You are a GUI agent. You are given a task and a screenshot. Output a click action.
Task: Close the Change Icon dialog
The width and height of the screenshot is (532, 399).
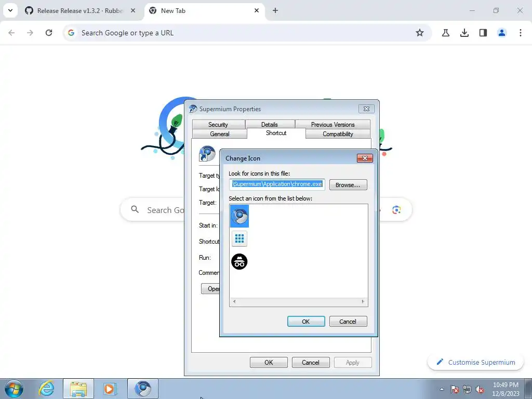click(365, 158)
